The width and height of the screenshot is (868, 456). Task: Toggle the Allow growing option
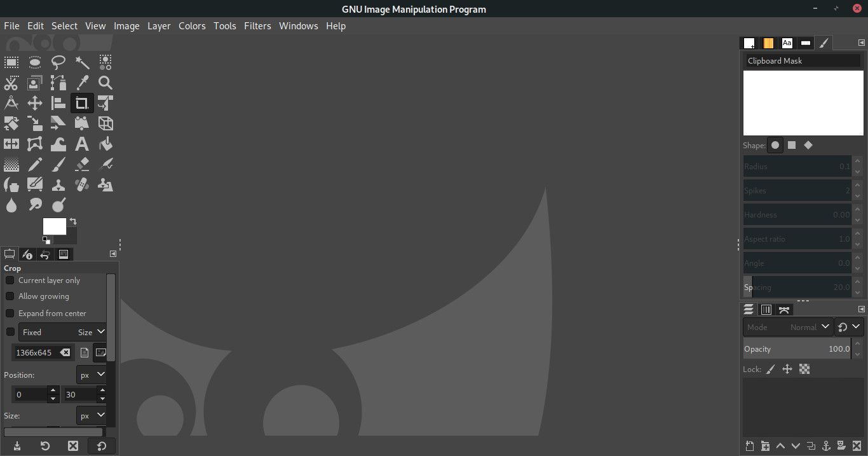10,296
